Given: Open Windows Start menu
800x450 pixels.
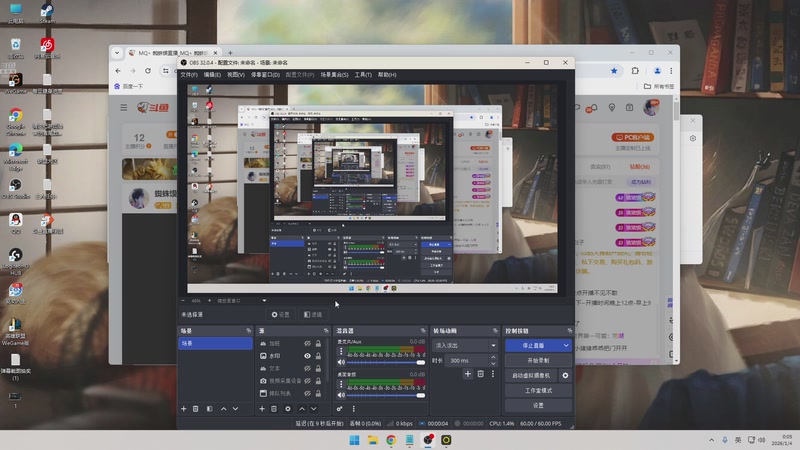Looking at the screenshot, I should point(354,440).
